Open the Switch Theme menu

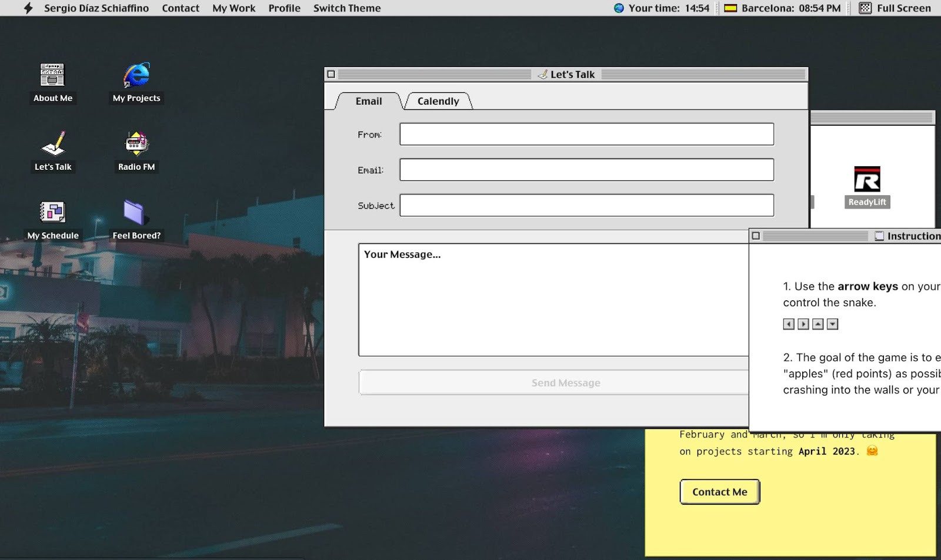(x=346, y=8)
